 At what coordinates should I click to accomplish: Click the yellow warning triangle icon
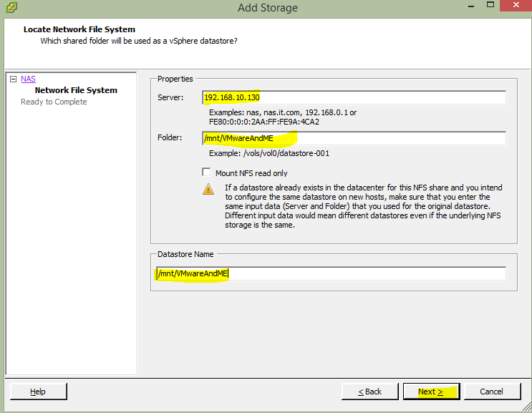point(208,189)
